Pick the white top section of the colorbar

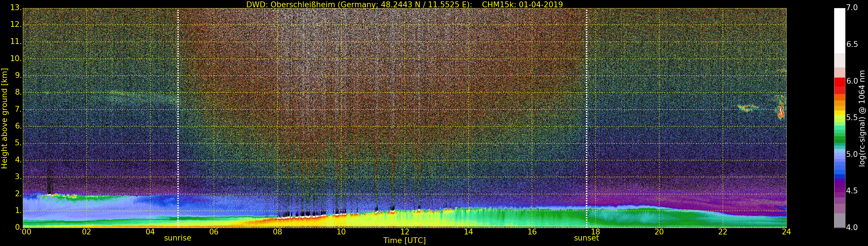(x=839, y=30)
